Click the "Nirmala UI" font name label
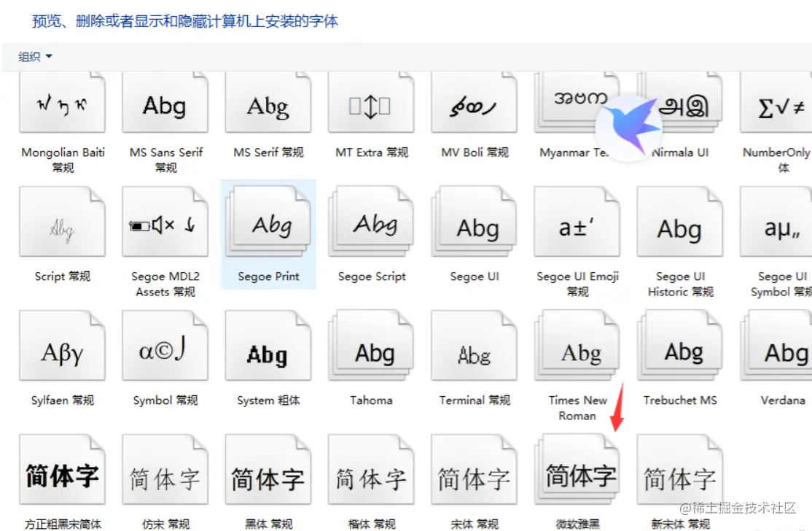 point(680,152)
